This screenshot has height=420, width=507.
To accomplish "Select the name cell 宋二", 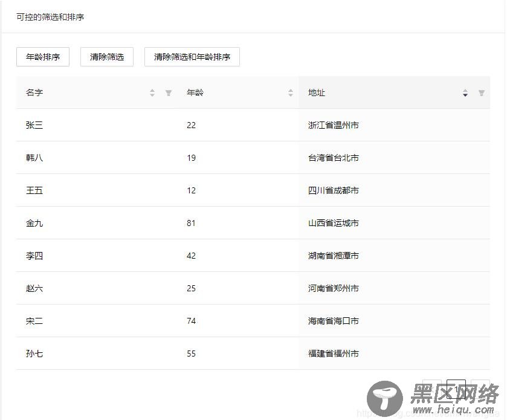I will tap(34, 321).
